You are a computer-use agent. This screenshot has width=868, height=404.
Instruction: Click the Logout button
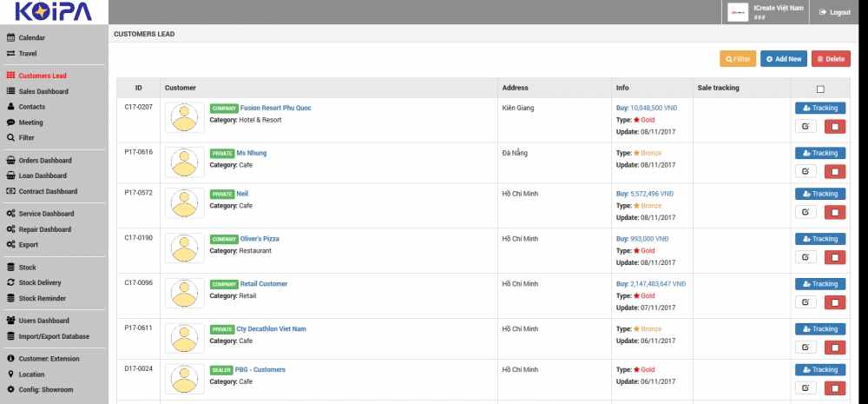[835, 12]
